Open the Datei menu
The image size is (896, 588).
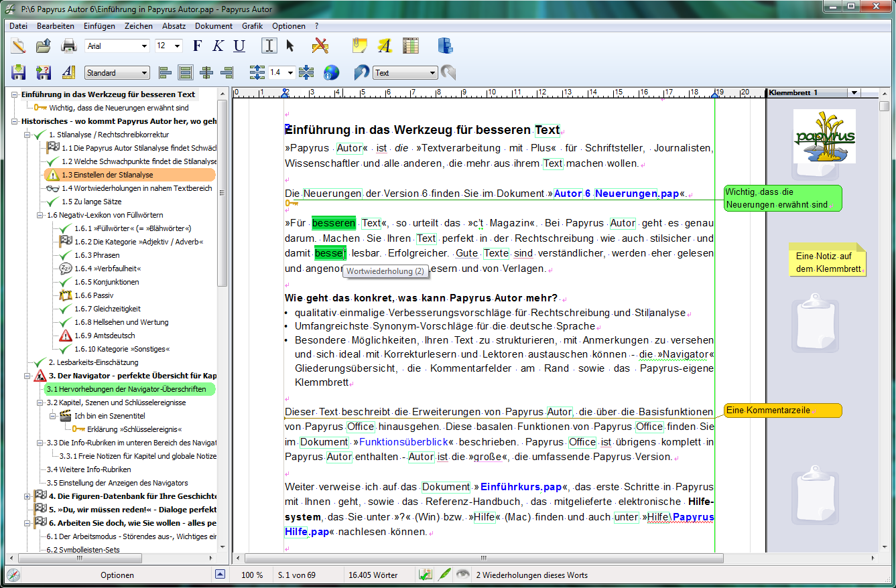click(x=19, y=26)
